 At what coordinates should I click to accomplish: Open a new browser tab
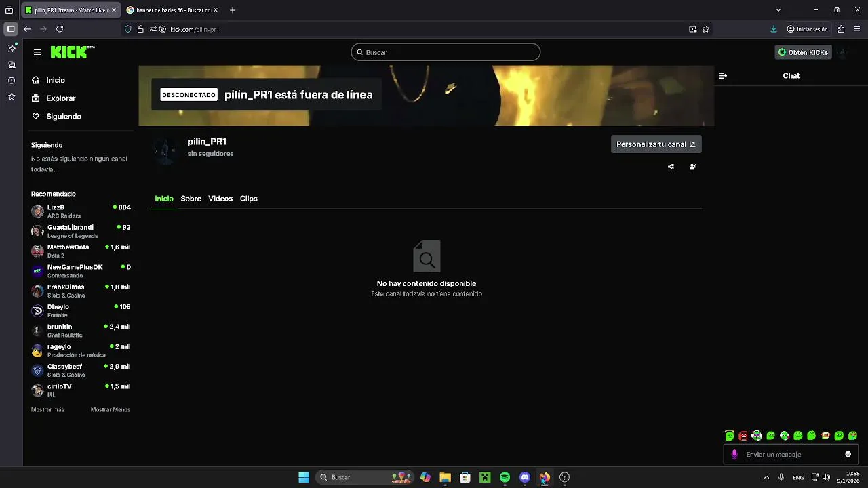[x=233, y=10]
